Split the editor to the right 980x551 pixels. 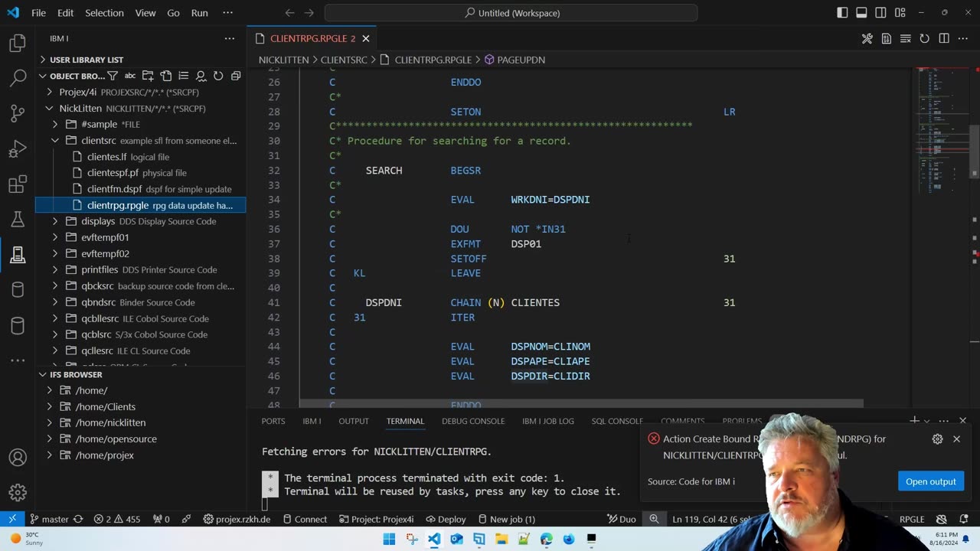pyautogui.click(x=944, y=38)
